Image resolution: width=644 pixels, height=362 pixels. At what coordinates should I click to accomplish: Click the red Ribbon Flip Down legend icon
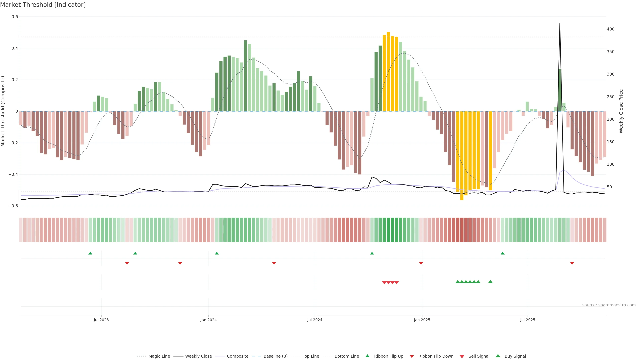pyautogui.click(x=412, y=356)
